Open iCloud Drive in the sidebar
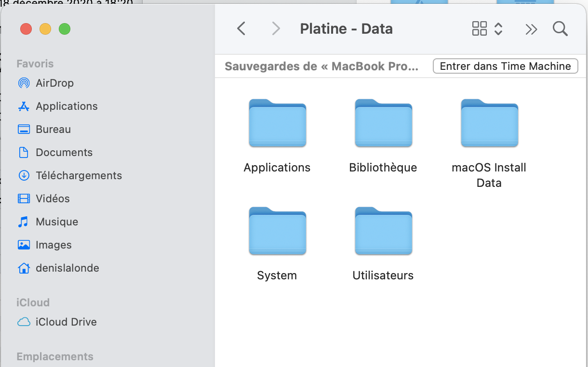Viewport: 588px width, 367px height. (x=66, y=322)
